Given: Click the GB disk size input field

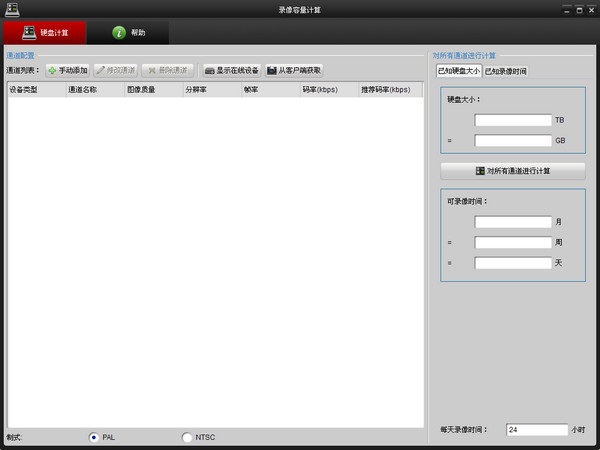Looking at the screenshot, I should tap(513, 140).
